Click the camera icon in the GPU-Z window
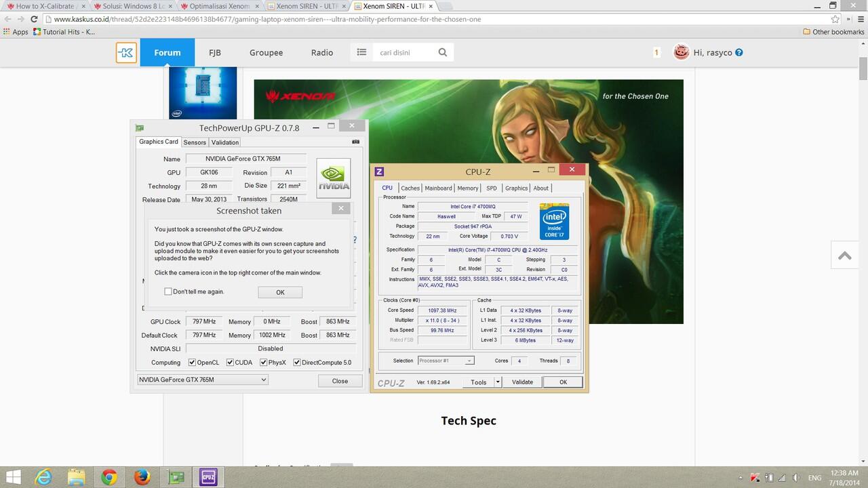Image resolution: width=868 pixels, height=488 pixels. [x=356, y=142]
